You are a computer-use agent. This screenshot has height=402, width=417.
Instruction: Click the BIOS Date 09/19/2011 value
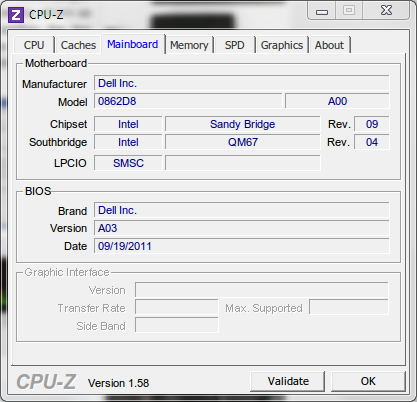242,246
